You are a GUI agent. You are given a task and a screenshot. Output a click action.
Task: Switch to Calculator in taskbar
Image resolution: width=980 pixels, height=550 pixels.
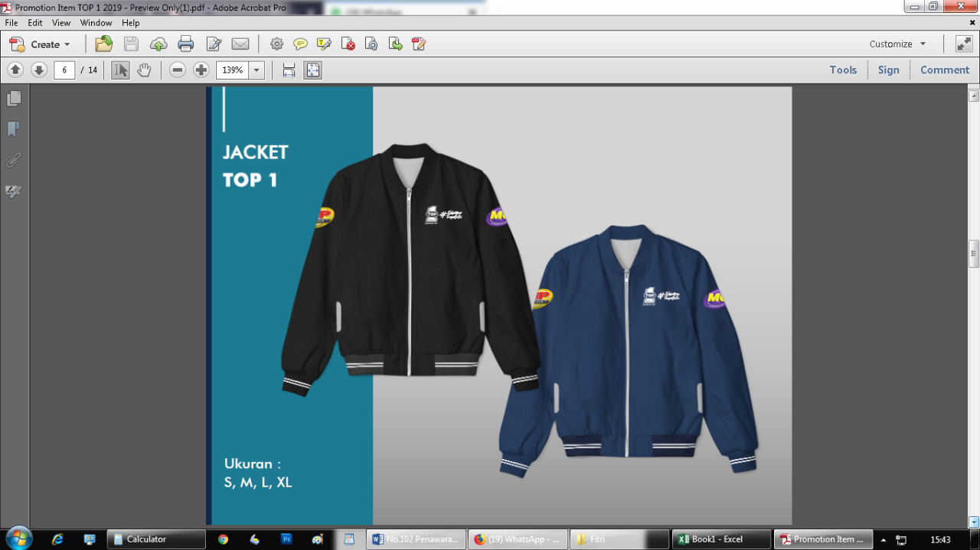tap(156, 539)
